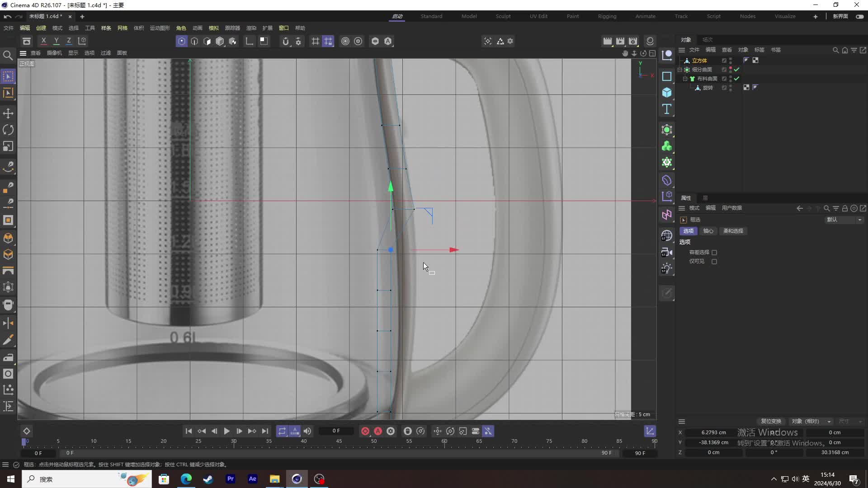The image size is (868, 488).
Task: Search objects in the object manager
Action: point(835,50)
